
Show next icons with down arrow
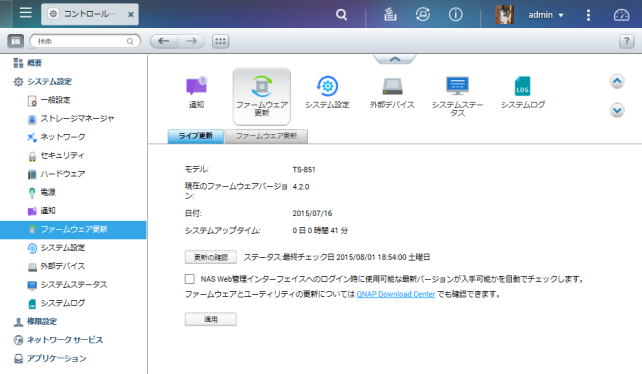tap(617, 110)
